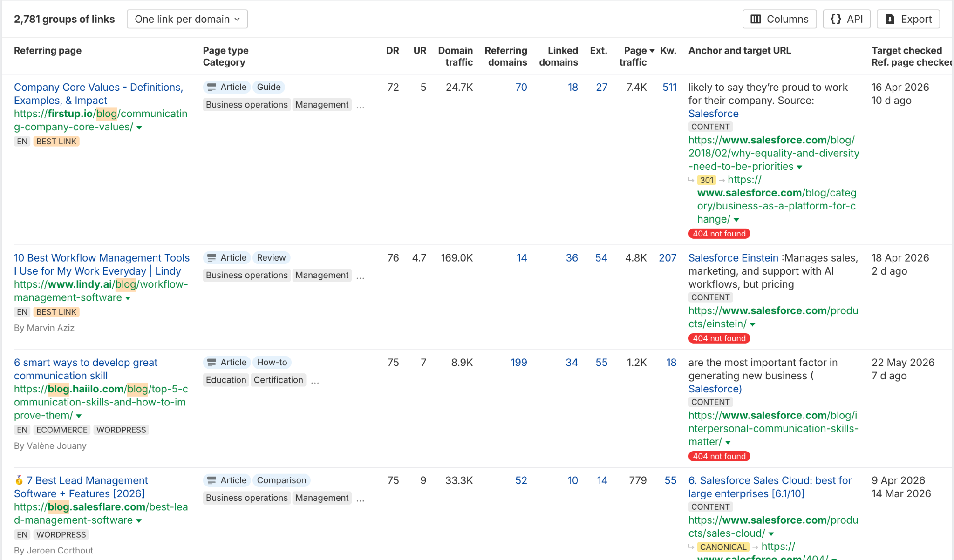Click Article icon in firstup row
954x560 pixels.
coord(211,87)
